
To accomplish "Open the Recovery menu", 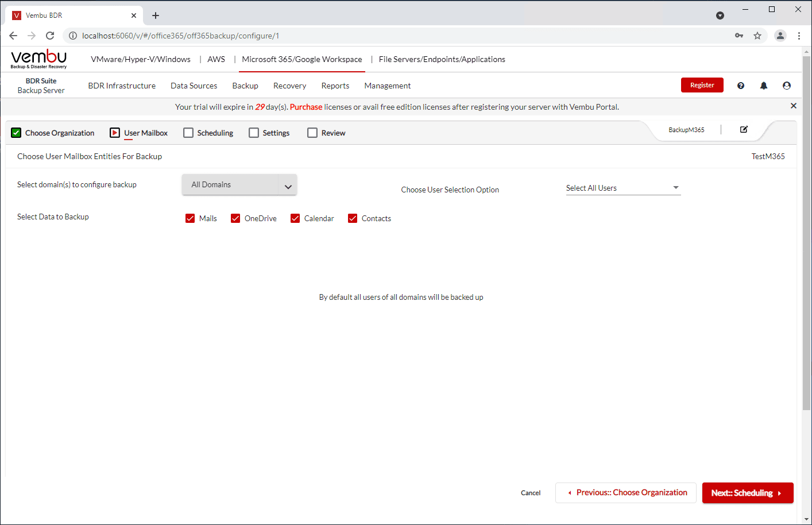I will pos(290,86).
